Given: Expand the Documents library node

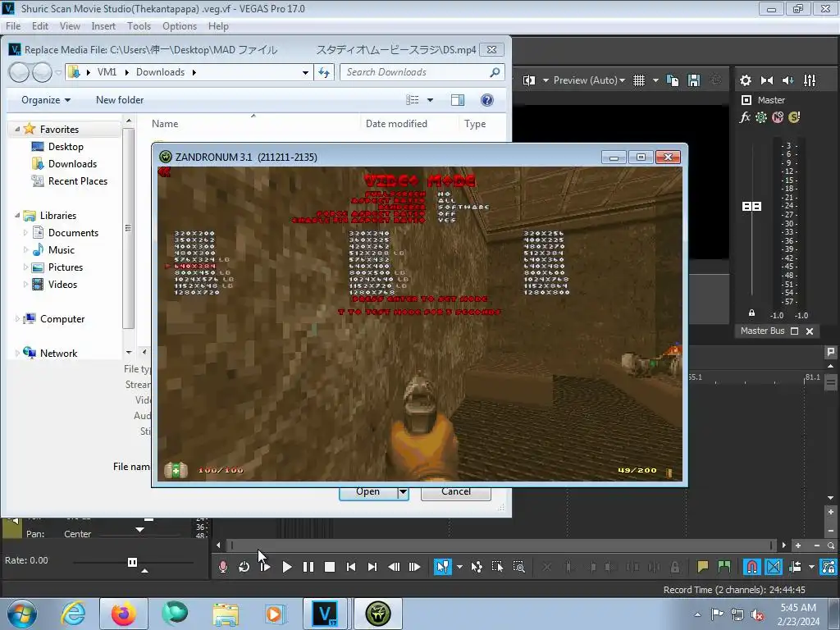Looking at the screenshot, I should click(x=25, y=232).
